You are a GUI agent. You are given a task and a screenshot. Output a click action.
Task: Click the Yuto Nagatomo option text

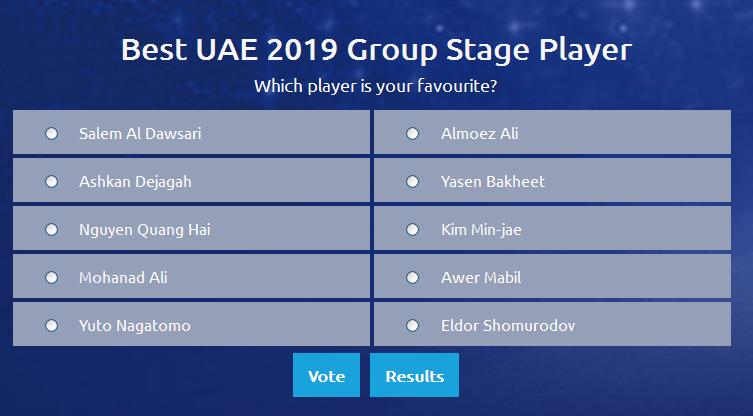coord(135,326)
